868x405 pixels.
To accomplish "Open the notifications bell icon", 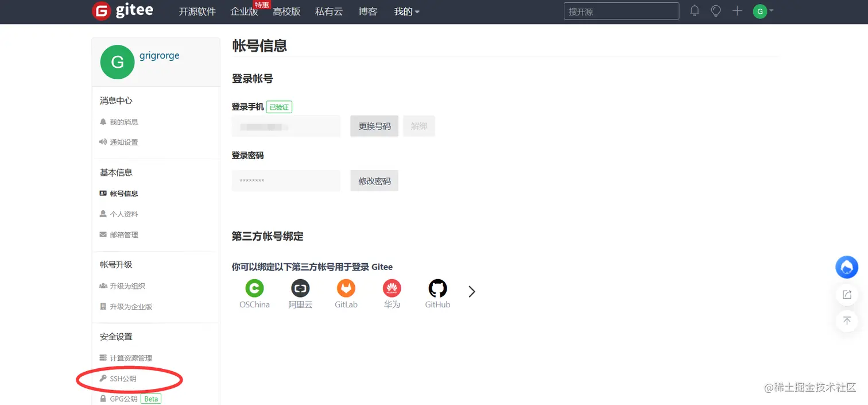I will pos(695,11).
